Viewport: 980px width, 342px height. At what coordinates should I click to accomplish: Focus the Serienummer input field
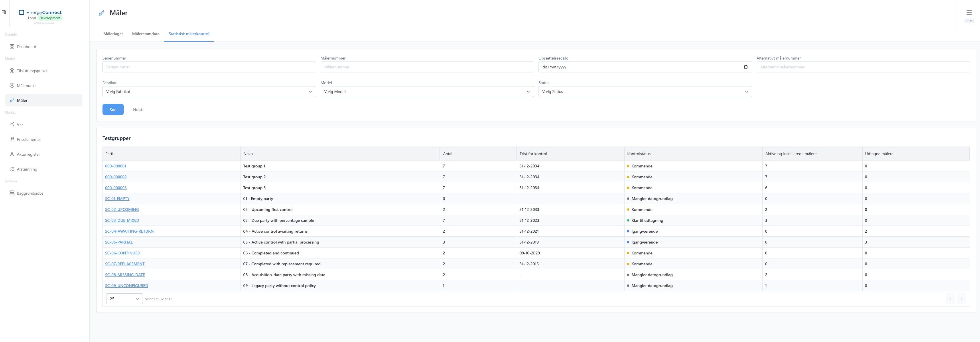click(x=209, y=67)
